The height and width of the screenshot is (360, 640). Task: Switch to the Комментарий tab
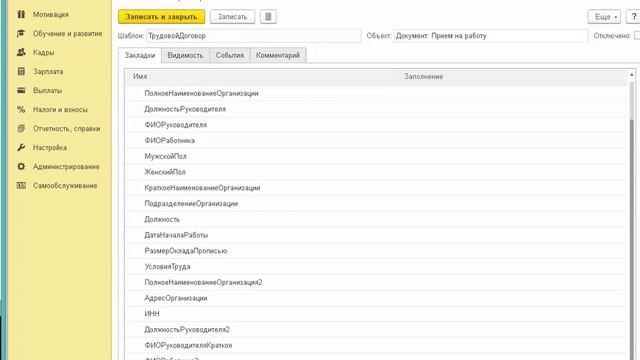278,55
